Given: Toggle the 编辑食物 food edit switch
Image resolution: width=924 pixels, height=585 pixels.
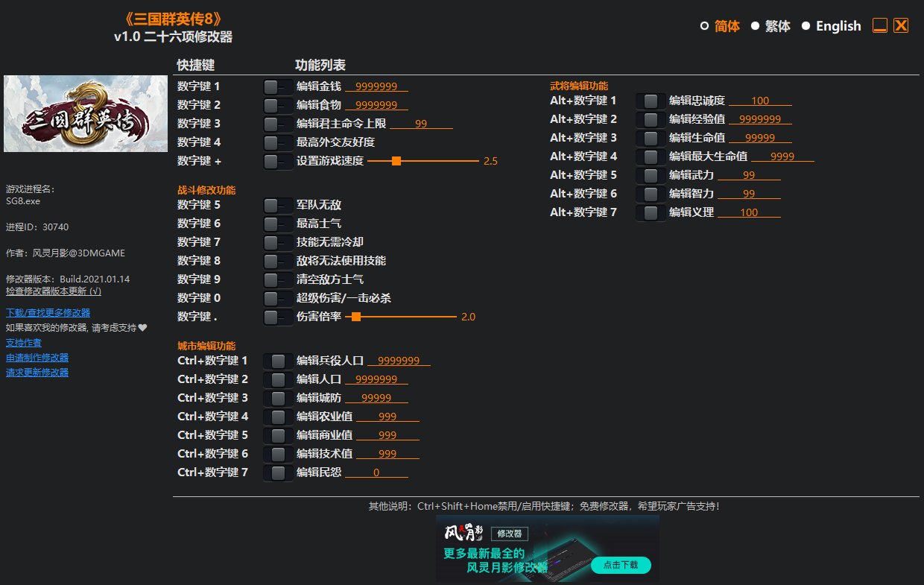Looking at the screenshot, I should click(x=277, y=104).
